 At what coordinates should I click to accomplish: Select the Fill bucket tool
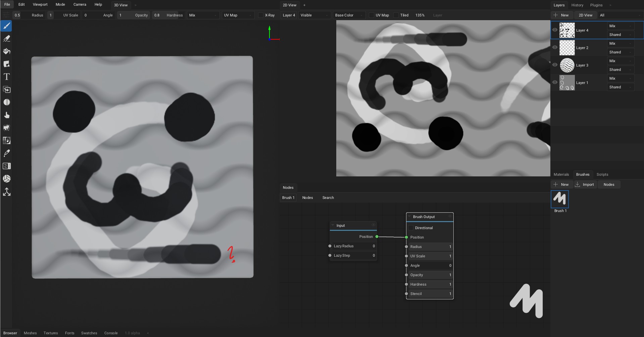tap(7, 51)
